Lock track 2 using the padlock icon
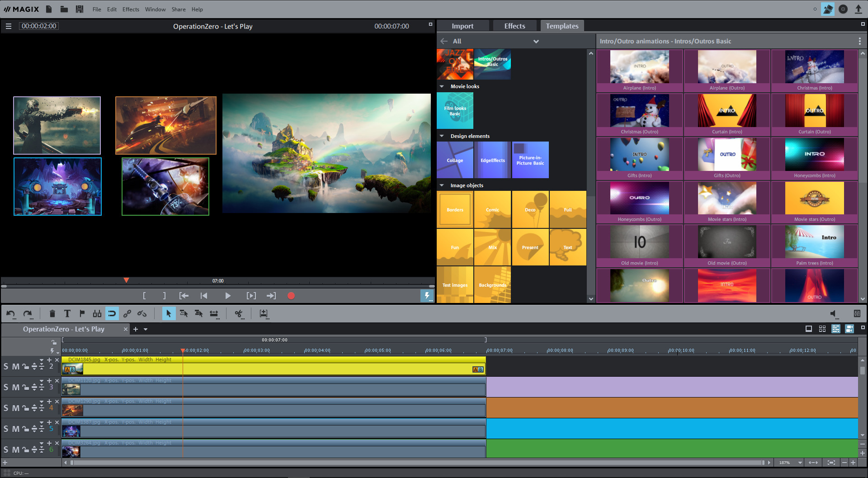 click(25, 366)
